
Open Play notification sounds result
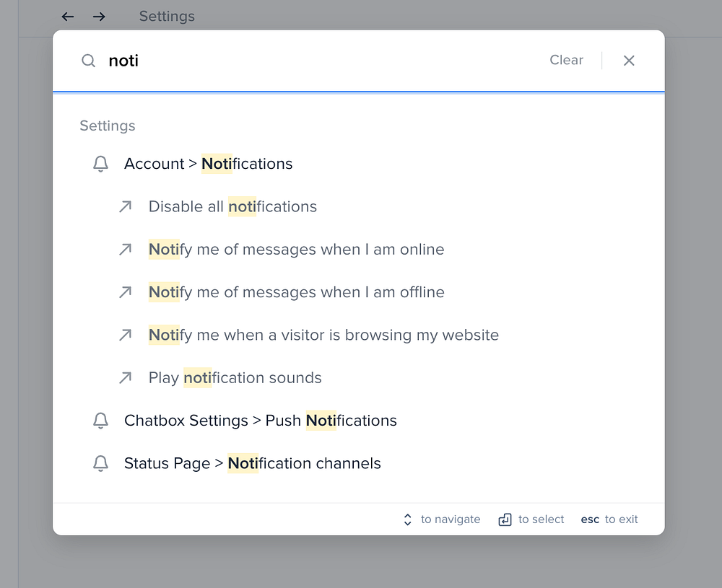tap(235, 378)
